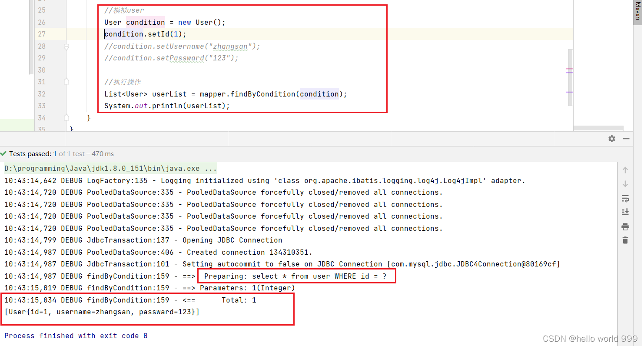Click 'Preparing: select * from user WHERE id = ?'
Viewport: 644px width, 346px height.
(295, 276)
